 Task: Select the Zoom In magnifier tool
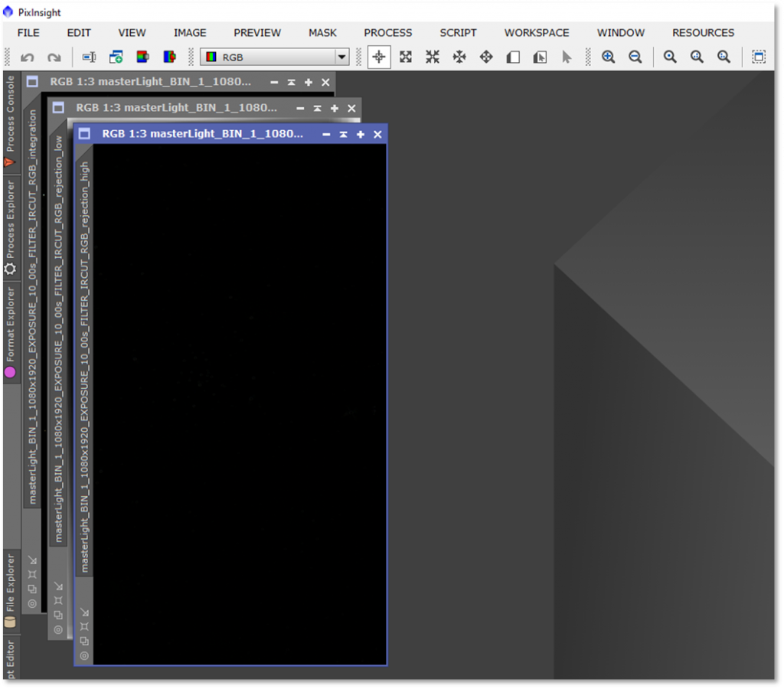[x=609, y=57]
